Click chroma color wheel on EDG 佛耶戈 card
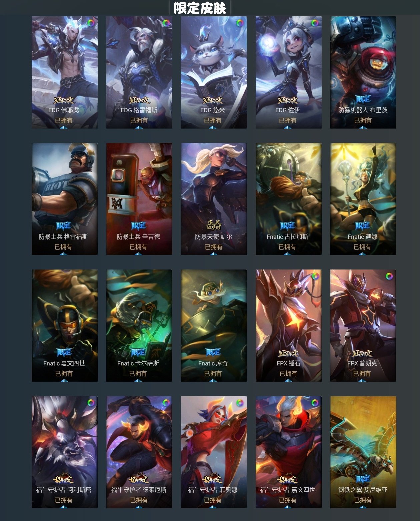 (x=91, y=23)
